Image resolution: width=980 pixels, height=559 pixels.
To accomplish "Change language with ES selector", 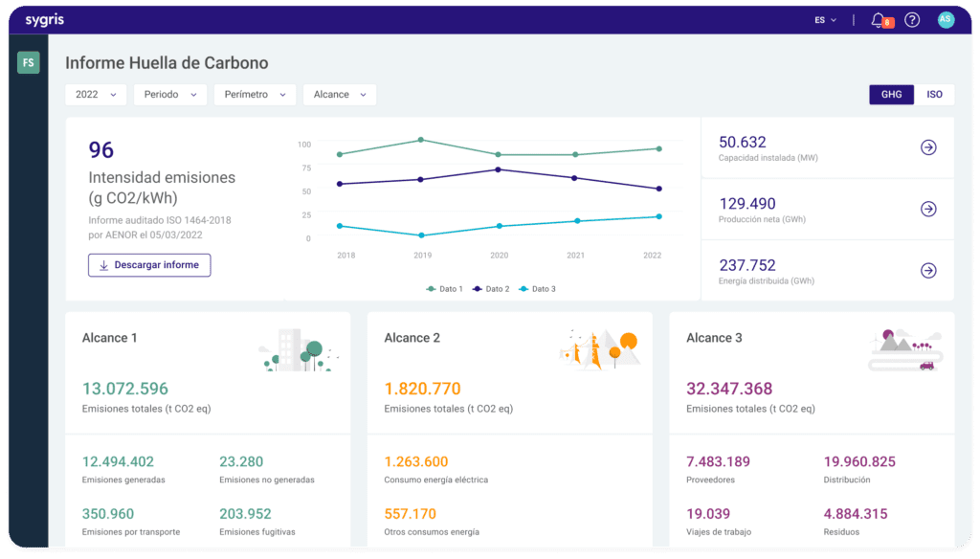I will (825, 20).
